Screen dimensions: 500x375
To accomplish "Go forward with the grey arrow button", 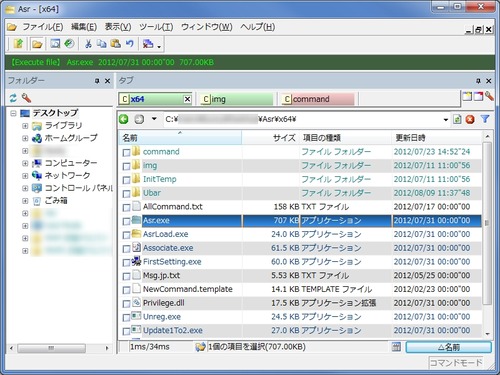I will [139, 119].
